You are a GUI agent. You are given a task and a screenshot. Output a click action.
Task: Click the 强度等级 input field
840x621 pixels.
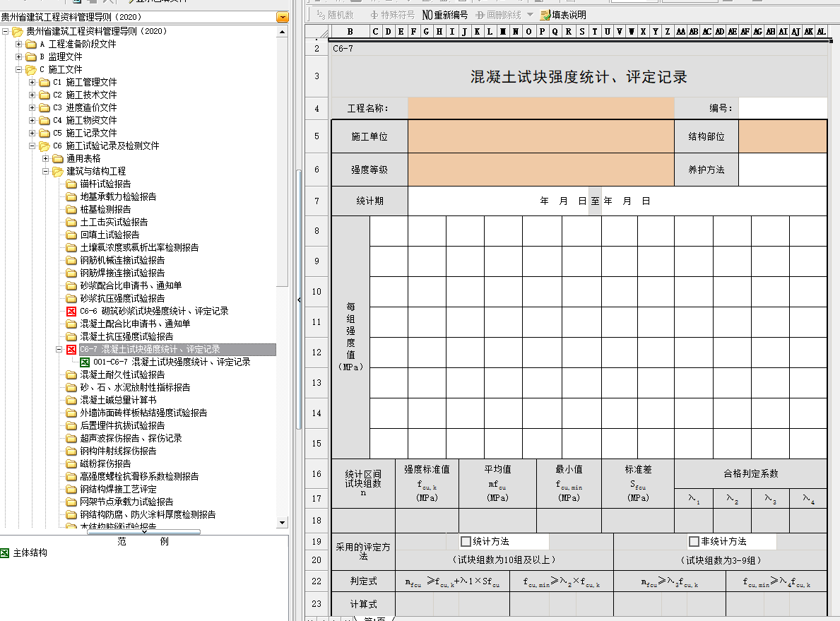(x=540, y=170)
